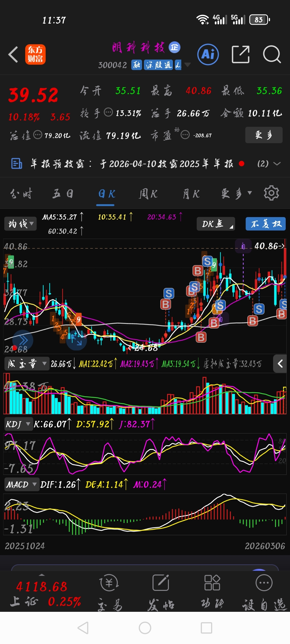Tap the DIF:1.26 MACD value
290x644 pixels.
(60, 484)
